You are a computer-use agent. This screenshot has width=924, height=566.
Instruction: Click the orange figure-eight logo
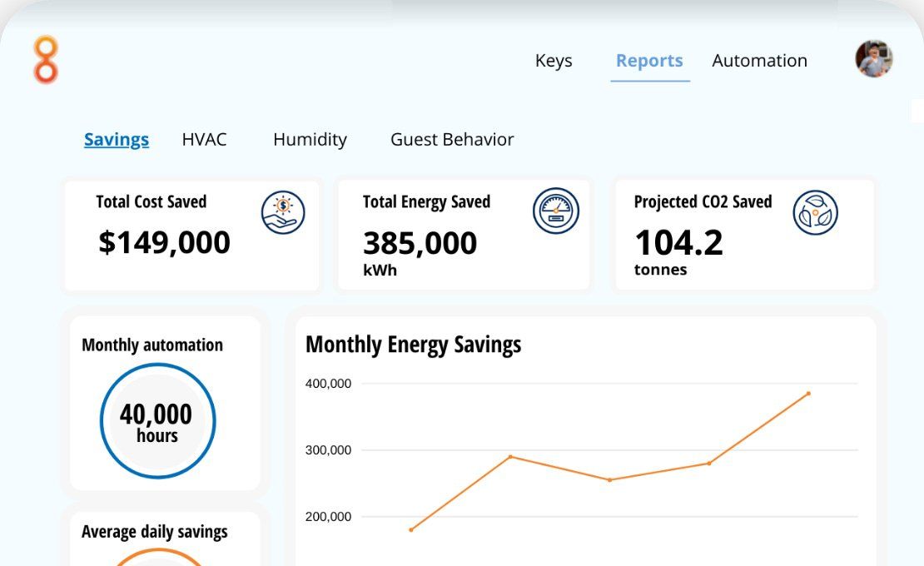pyautogui.click(x=46, y=59)
